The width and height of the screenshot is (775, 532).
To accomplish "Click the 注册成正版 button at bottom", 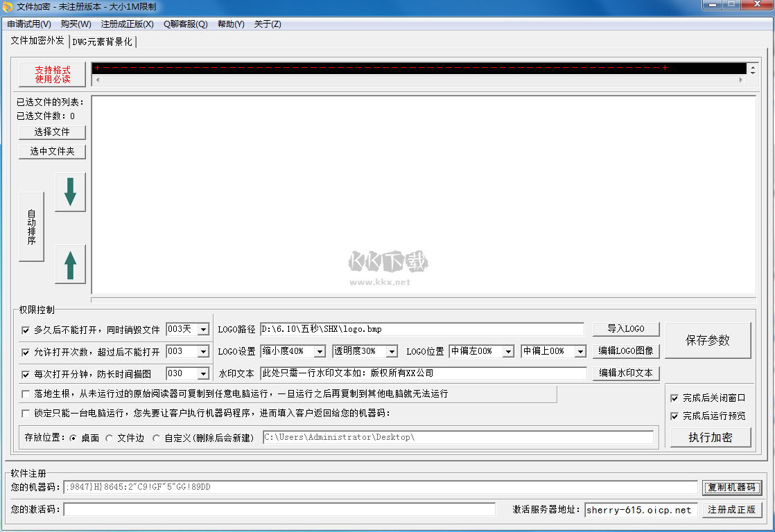I will 731,510.
